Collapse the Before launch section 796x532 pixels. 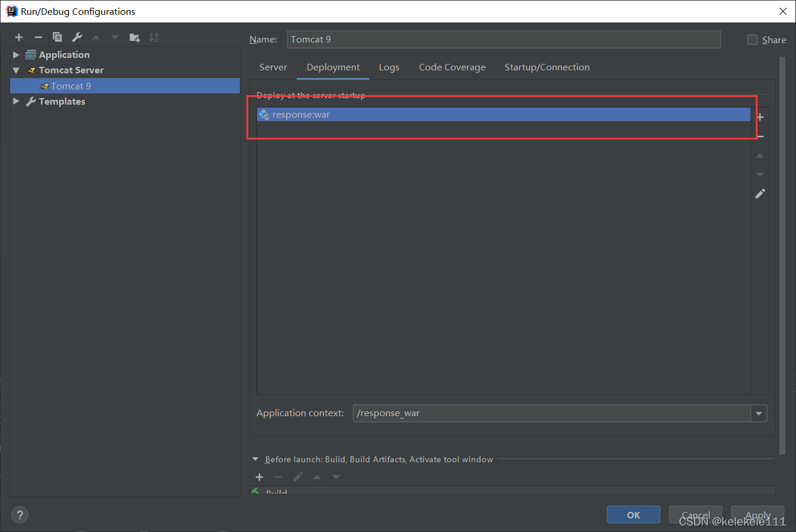(255, 459)
